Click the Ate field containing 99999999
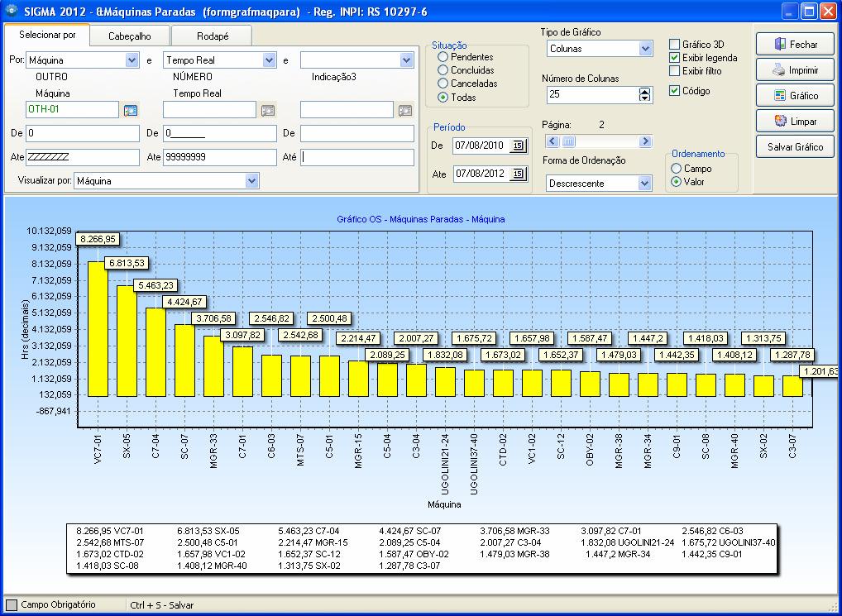The height and width of the screenshot is (616, 842). coord(220,157)
